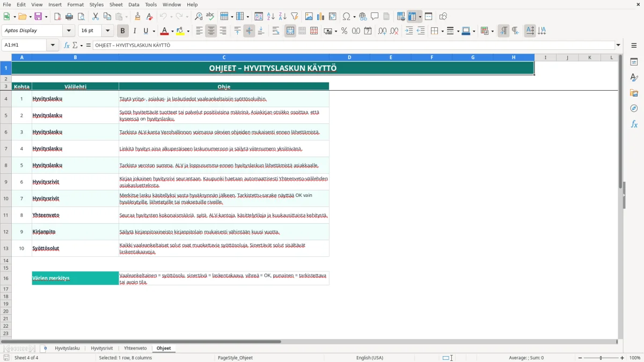The height and width of the screenshot is (362, 644).
Task: Click the Save document icon
Action: tap(38, 17)
